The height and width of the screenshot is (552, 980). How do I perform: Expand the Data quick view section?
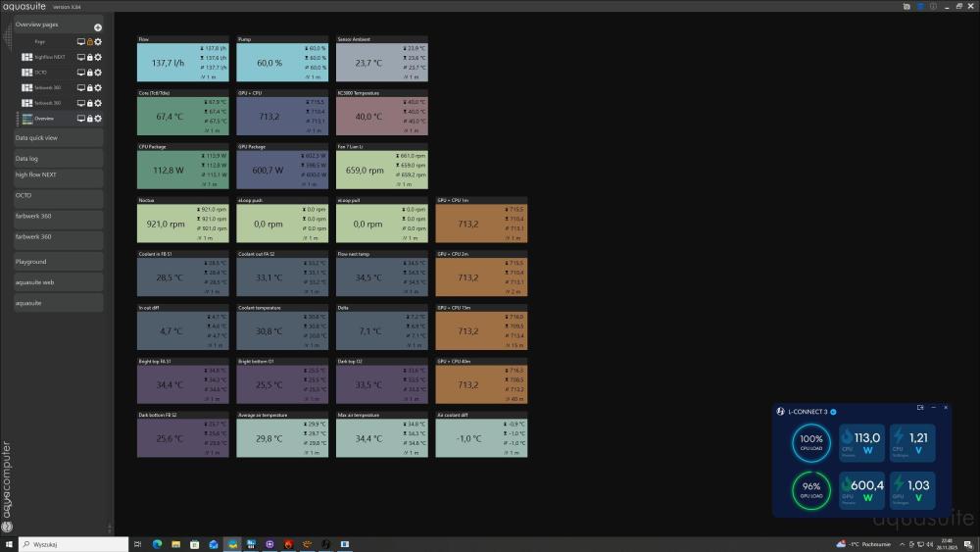pos(58,138)
